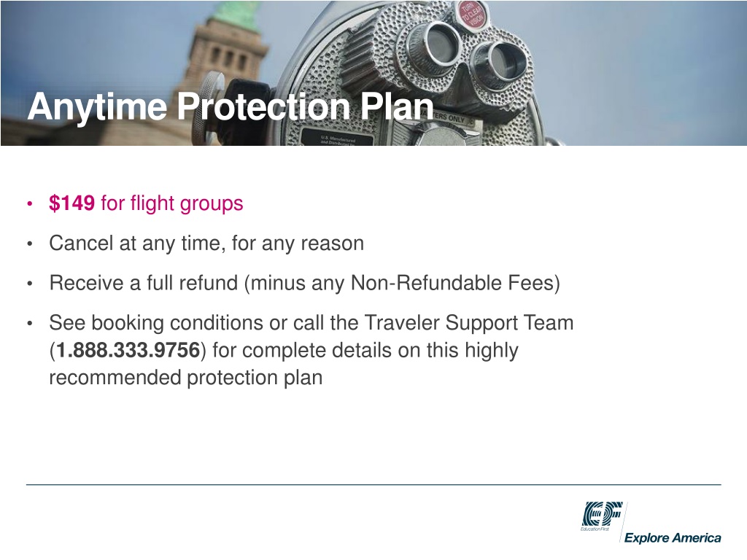This screenshot has width=747, height=560.
Task: Click the 'Traveler Support Team' text
Action: click(468, 323)
